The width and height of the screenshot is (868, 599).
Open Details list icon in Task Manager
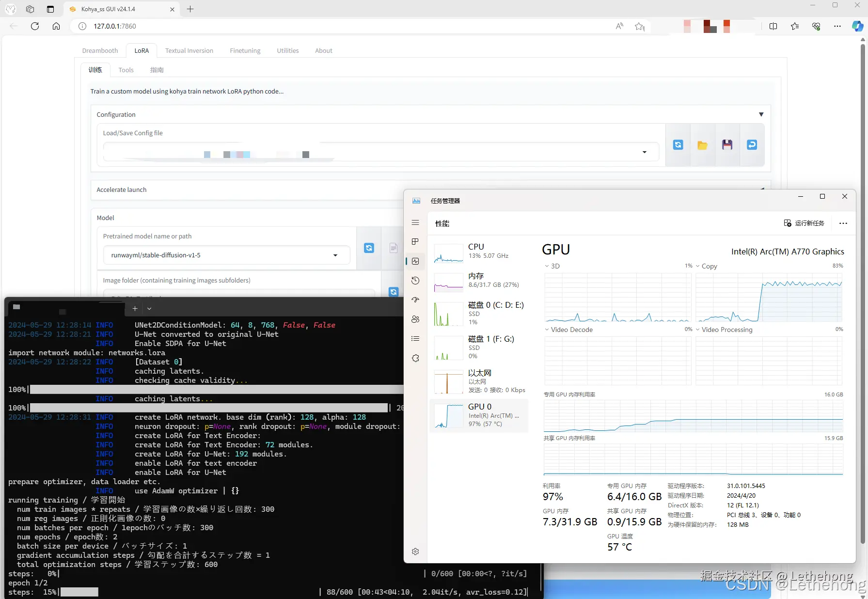pos(415,339)
